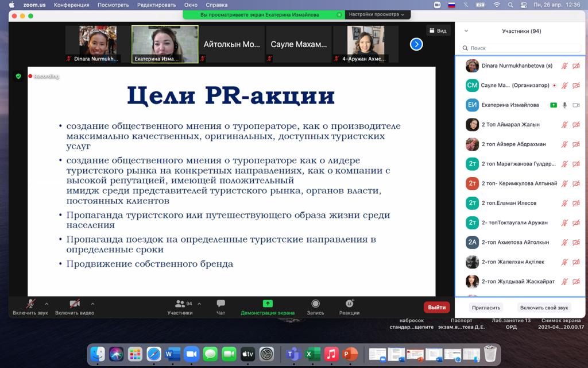Open the Reactions (Реакции) icon
Image resolution: width=588 pixels, height=368 pixels.
click(x=349, y=304)
